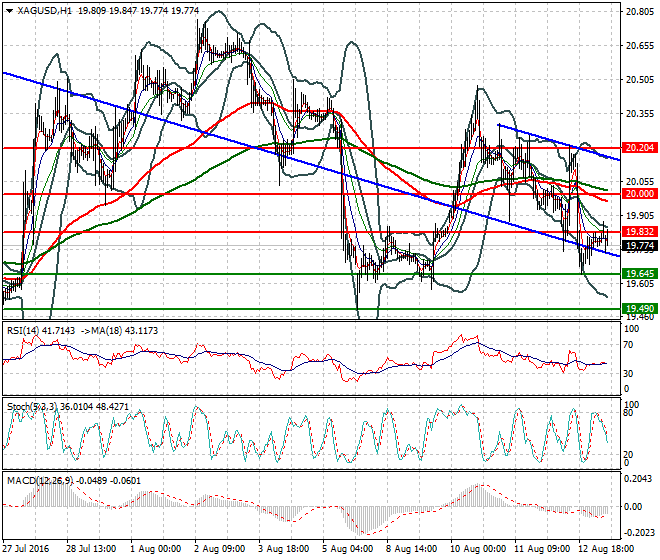Click the 20.000 red level price label
This screenshot has height=560, width=660.
click(x=640, y=194)
